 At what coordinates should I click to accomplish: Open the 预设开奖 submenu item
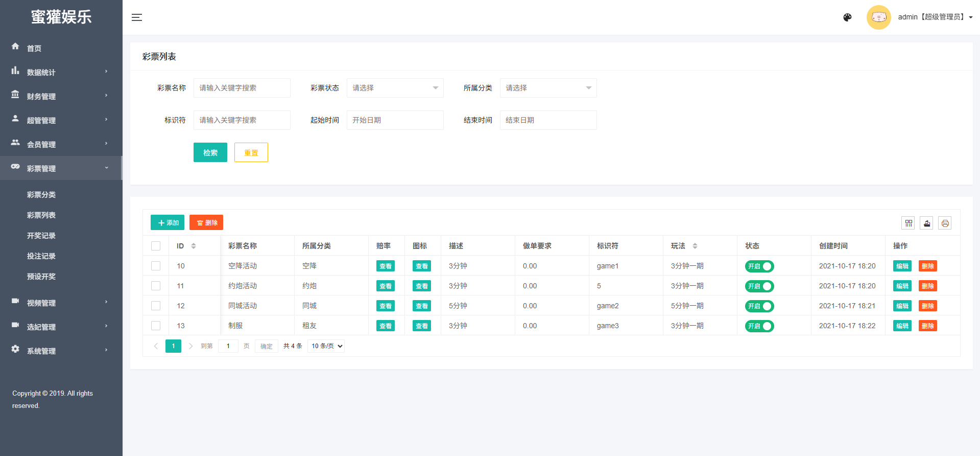click(x=41, y=277)
